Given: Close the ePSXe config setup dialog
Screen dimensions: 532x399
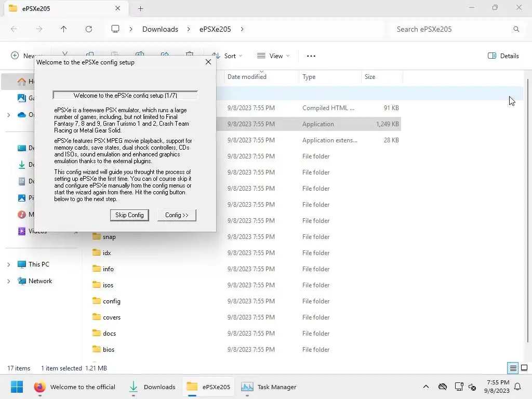Looking at the screenshot, I should (x=208, y=62).
